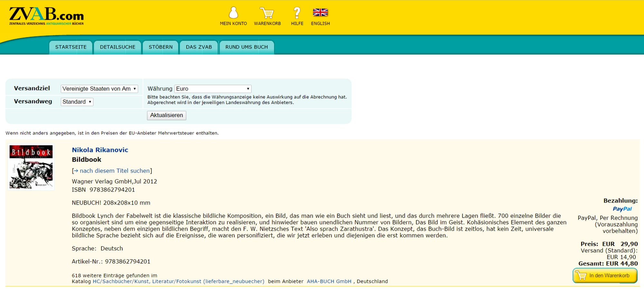
Task: Click the PayPal logo
Action: [x=622, y=209]
